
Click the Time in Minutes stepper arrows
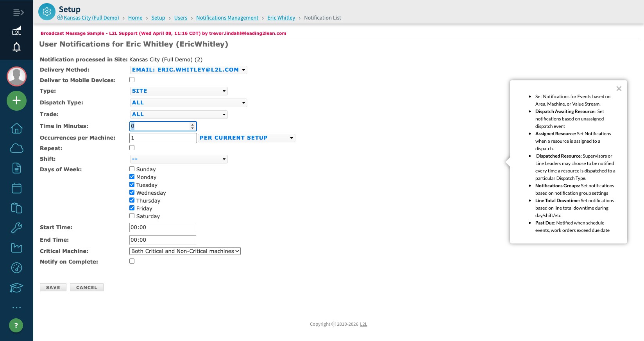(192, 126)
